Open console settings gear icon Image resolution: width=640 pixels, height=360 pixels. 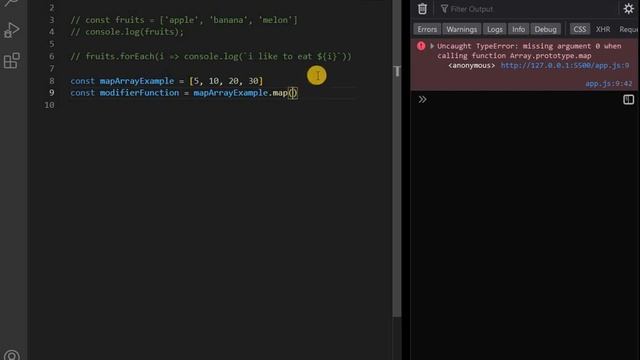tap(628, 9)
